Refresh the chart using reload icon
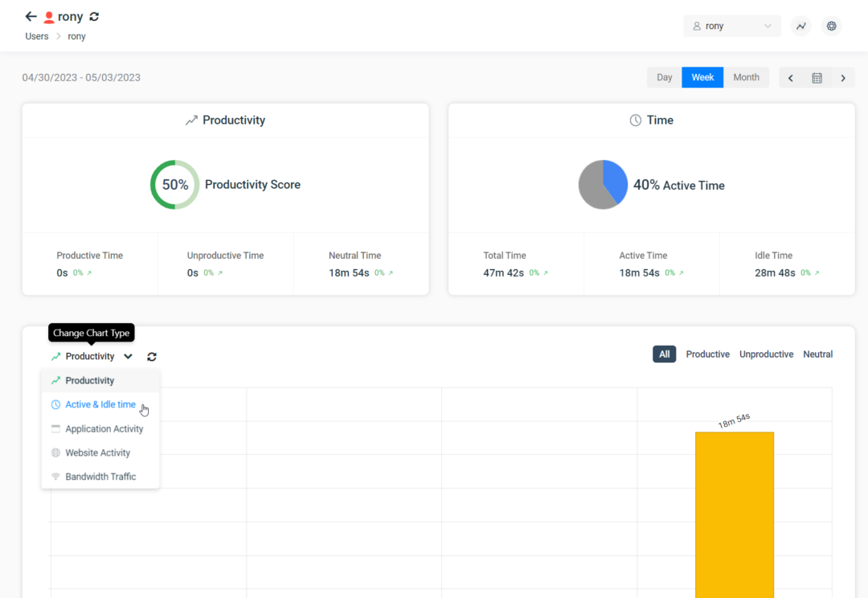868x598 pixels. tap(152, 357)
